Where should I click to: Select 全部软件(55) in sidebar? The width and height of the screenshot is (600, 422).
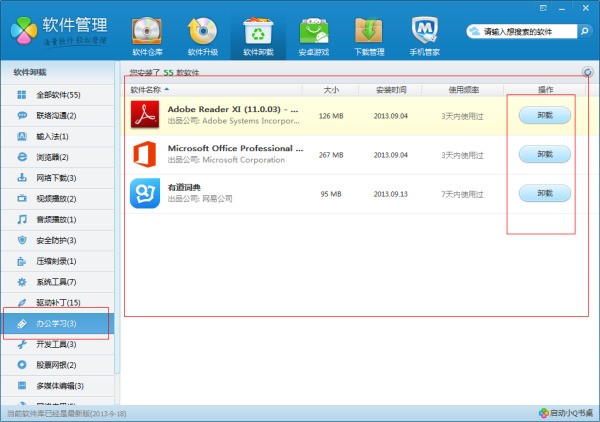coord(58,94)
